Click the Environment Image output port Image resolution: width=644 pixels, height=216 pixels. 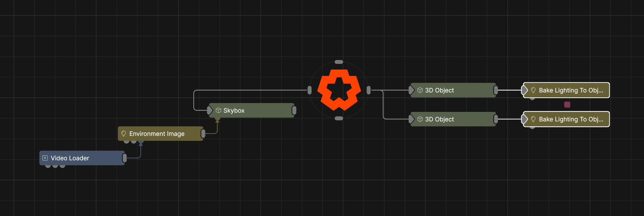(x=203, y=134)
